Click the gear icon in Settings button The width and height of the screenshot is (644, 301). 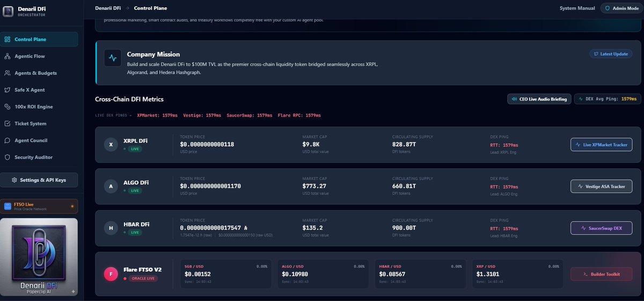14,180
